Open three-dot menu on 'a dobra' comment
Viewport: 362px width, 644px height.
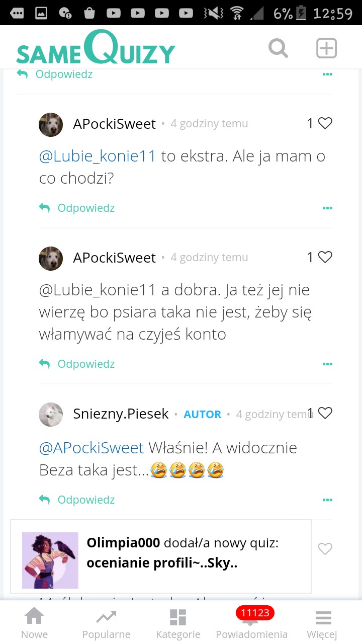tap(327, 364)
